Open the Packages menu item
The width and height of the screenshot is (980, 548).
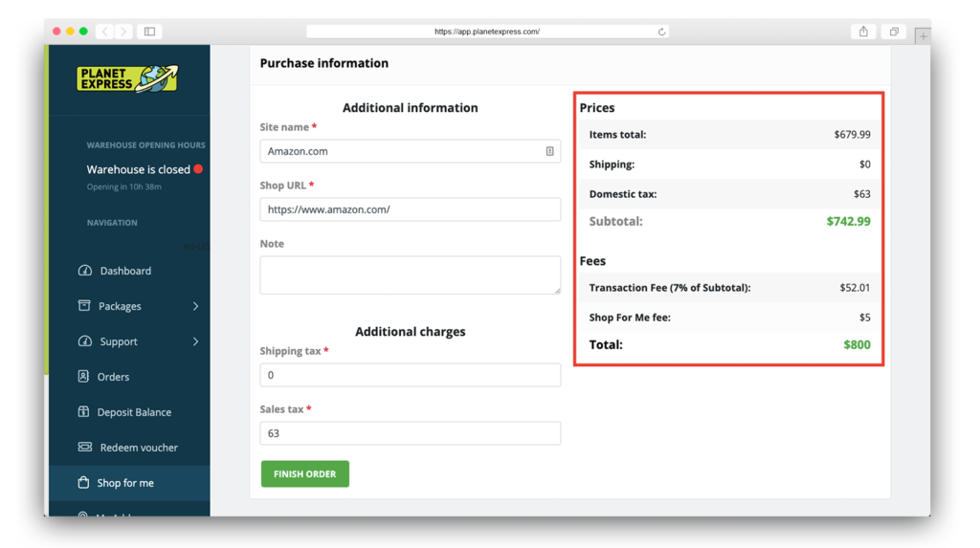pos(120,306)
